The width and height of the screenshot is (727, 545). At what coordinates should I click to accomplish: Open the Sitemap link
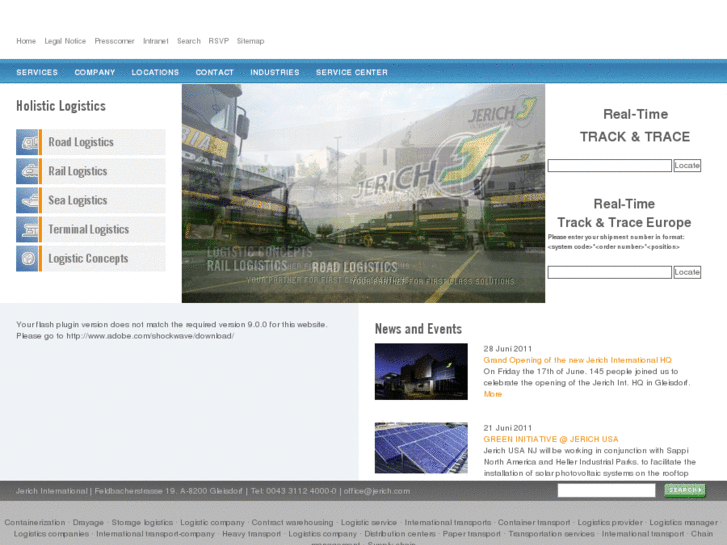pos(250,41)
